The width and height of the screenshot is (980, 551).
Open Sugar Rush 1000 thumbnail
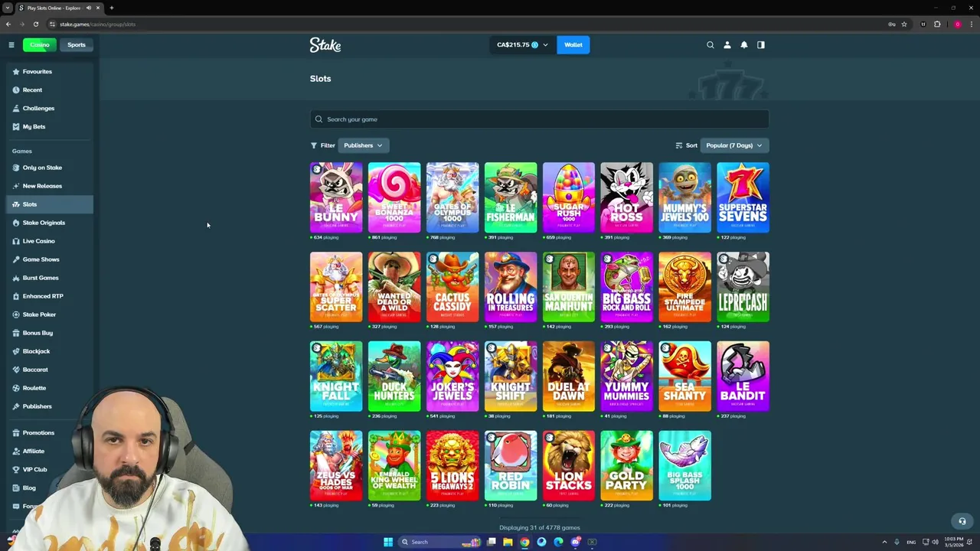point(569,197)
